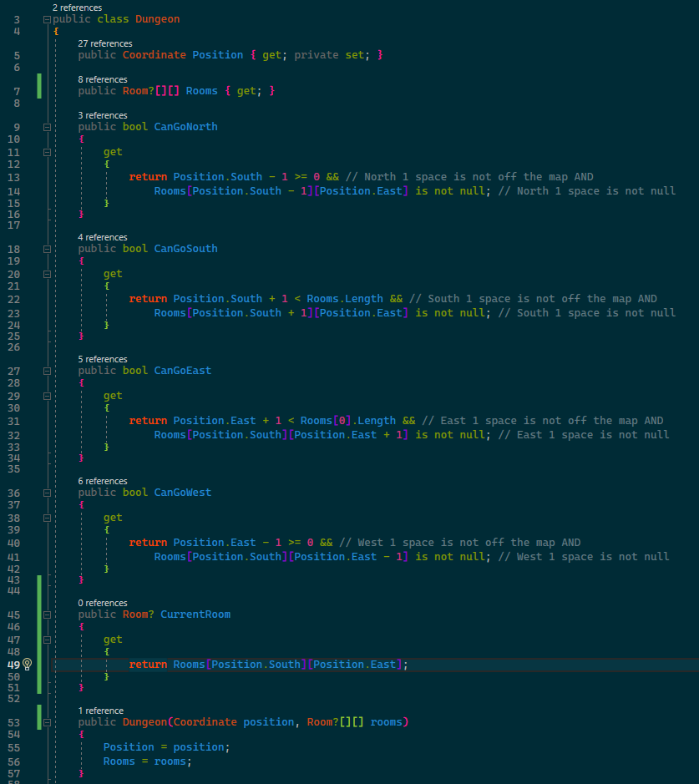Viewport: 699px width, 784px height.
Task: Click the Coordinate type on line 5
Action: [x=154, y=55]
